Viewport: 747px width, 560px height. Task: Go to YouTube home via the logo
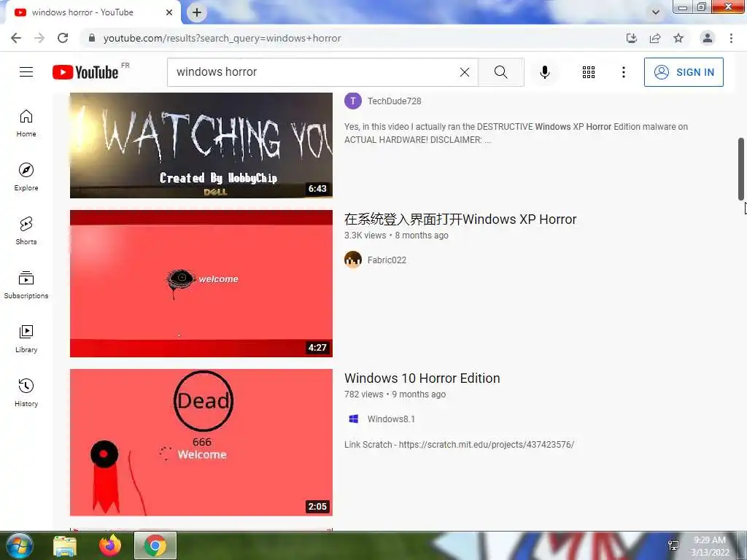(x=85, y=72)
